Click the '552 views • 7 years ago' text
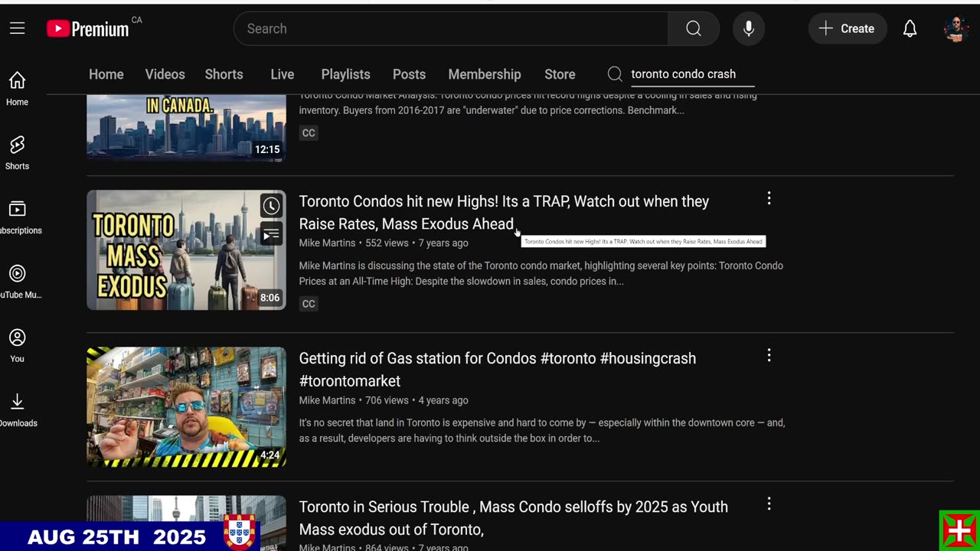This screenshot has width=980, height=551. 416,243
